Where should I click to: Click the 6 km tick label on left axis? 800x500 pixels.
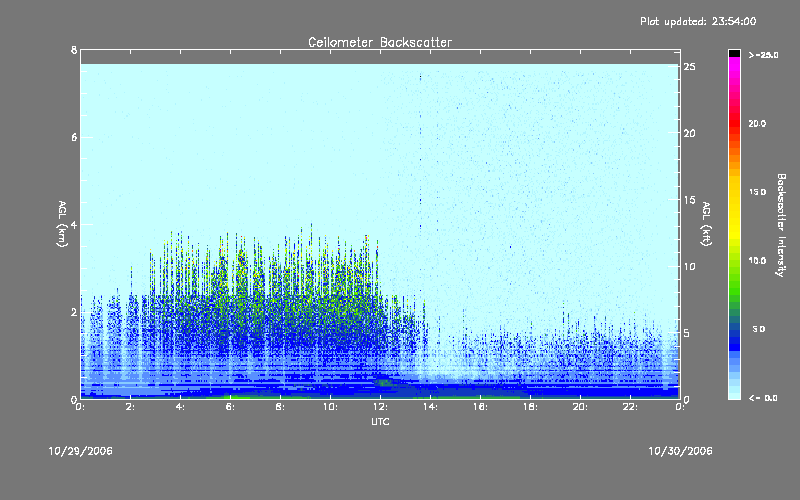(74, 137)
